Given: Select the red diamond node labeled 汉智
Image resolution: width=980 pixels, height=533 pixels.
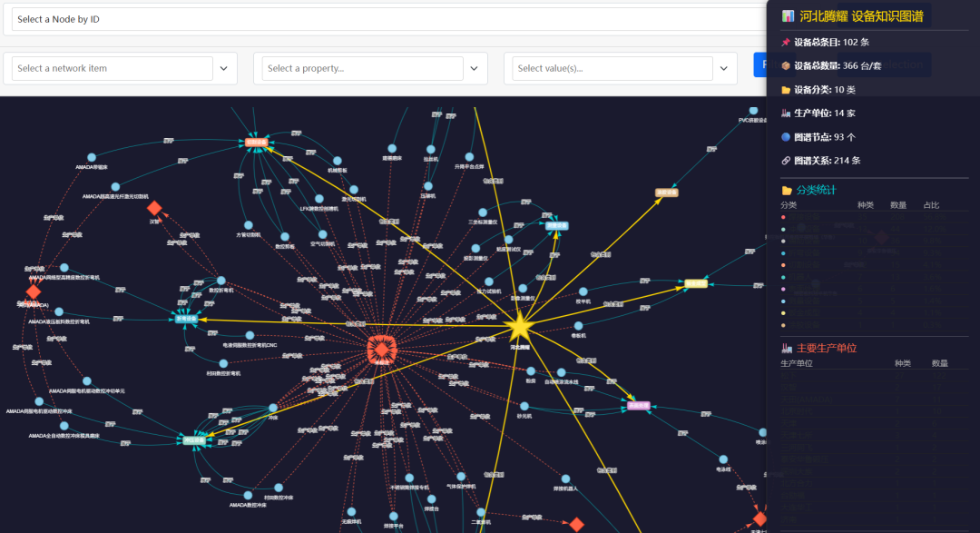Looking at the screenshot, I should pyautogui.click(x=154, y=208).
